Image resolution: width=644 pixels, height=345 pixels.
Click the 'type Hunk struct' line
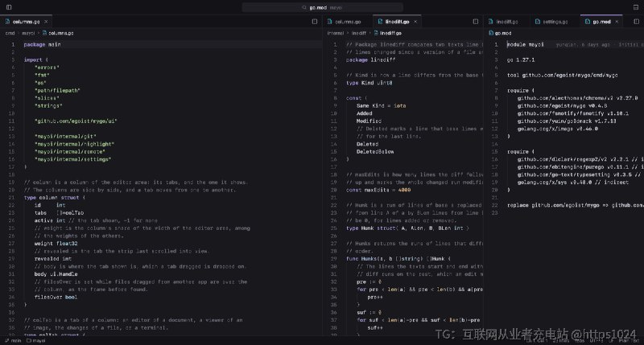pyautogui.click(x=407, y=228)
